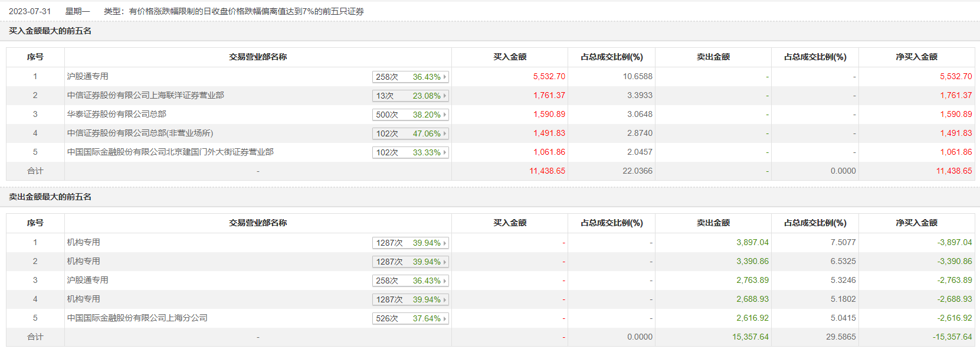This screenshot has height=352, width=980.
Task: Click the 卖出金额最大的前五名 section header
Action: (50, 197)
